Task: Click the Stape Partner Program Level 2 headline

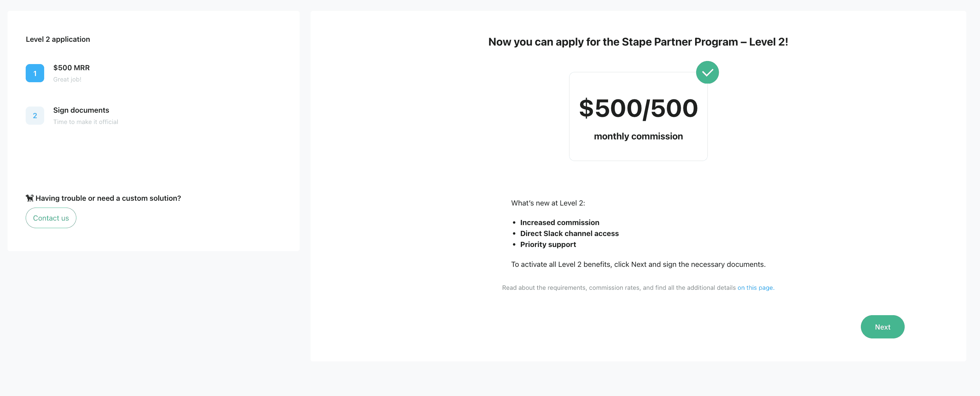Action: pos(638,42)
